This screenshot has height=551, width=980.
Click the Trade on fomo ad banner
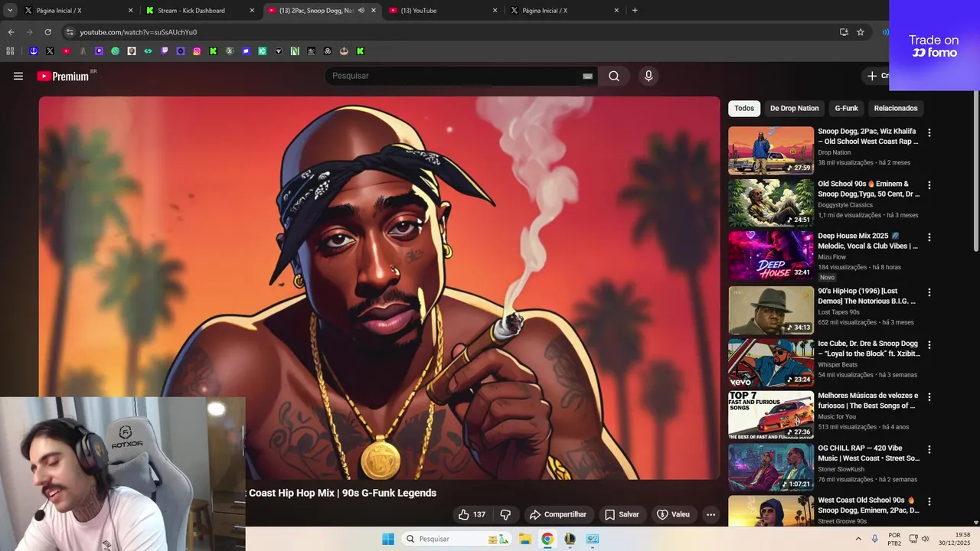tap(934, 45)
